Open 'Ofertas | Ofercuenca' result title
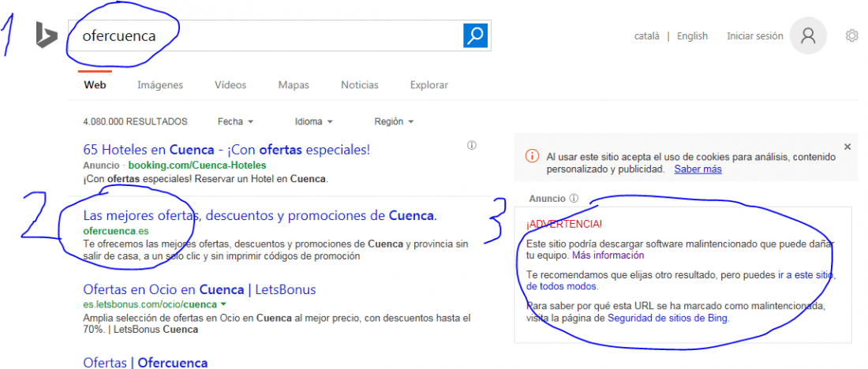The image size is (868, 369). click(145, 363)
